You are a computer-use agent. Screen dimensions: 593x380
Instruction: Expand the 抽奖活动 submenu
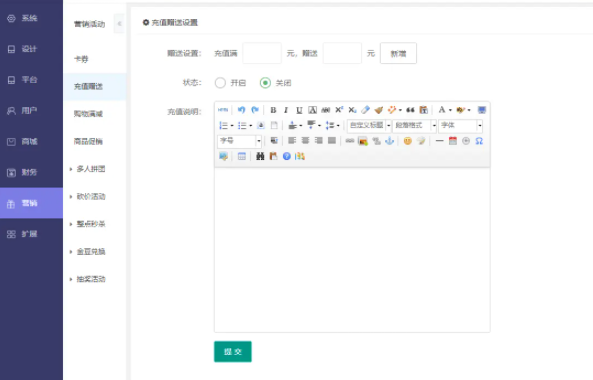pyautogui.click(x=91, y=279)
